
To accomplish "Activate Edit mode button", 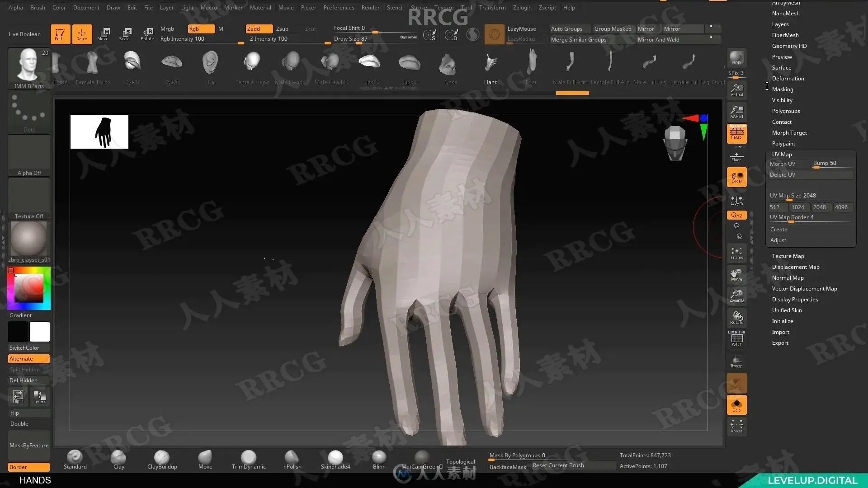I will click(60, 34).
